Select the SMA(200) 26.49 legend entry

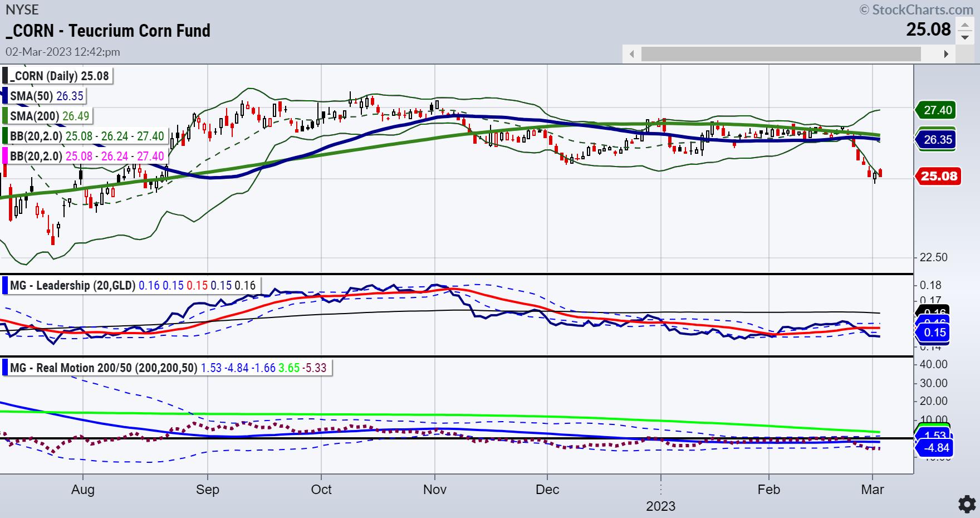click(x=47, y=116)
